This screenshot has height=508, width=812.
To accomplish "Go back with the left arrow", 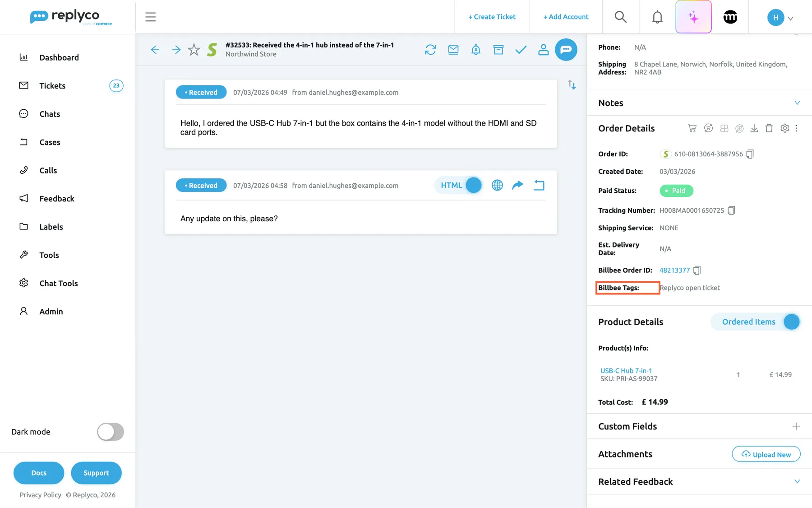I will [x=155, y=50].
